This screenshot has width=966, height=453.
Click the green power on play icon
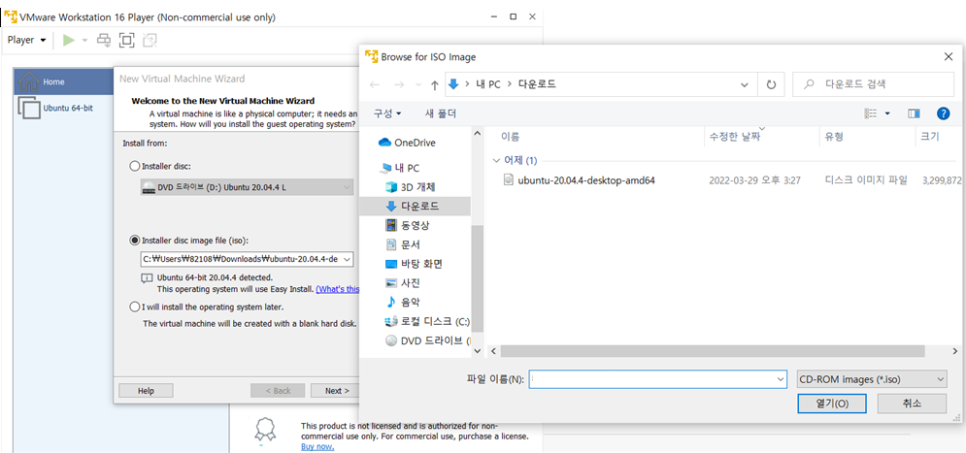pyautogui.click(x=68, y=40)
